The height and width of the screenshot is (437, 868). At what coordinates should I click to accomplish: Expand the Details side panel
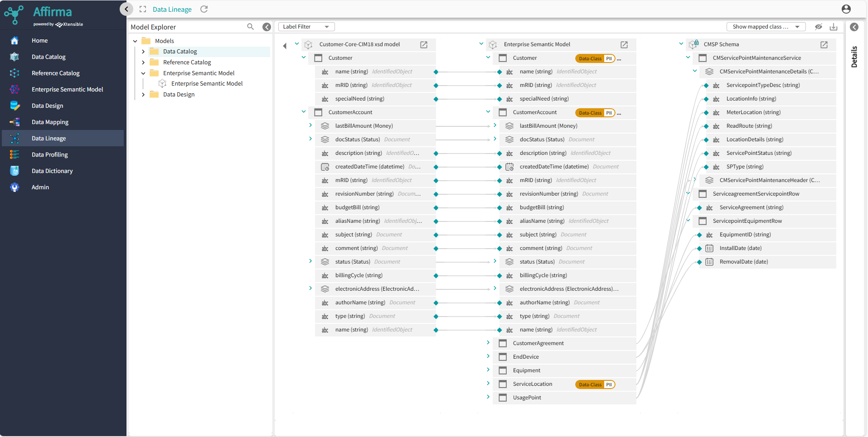click(x=854, y=27)
